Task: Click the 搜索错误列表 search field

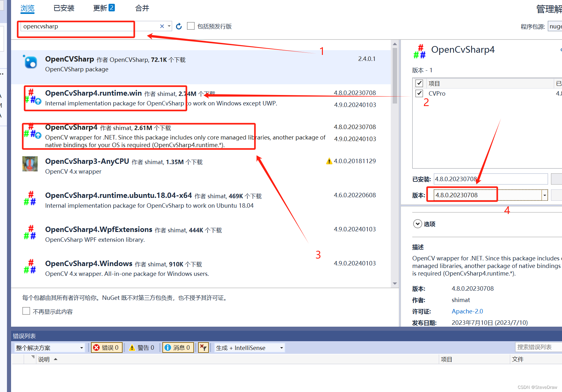Action: tap(538, 347)
